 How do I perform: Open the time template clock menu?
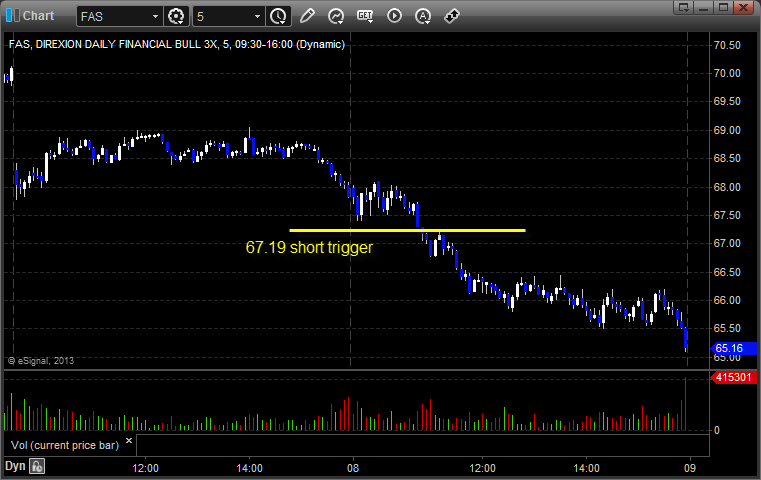278,17
